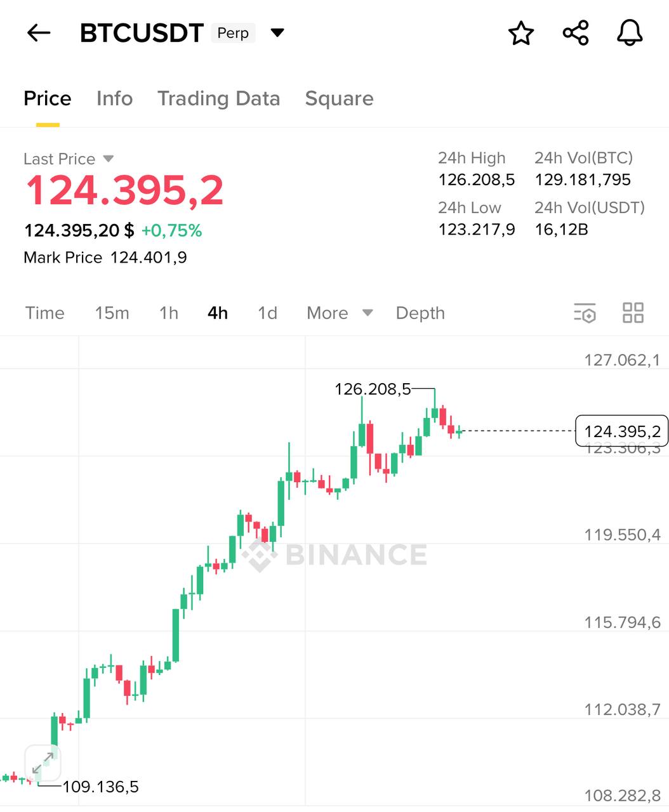The height and width of the screenshot is (812, 669).
Task: Select the 1d chart interval
Action: [x=267, y=313]
